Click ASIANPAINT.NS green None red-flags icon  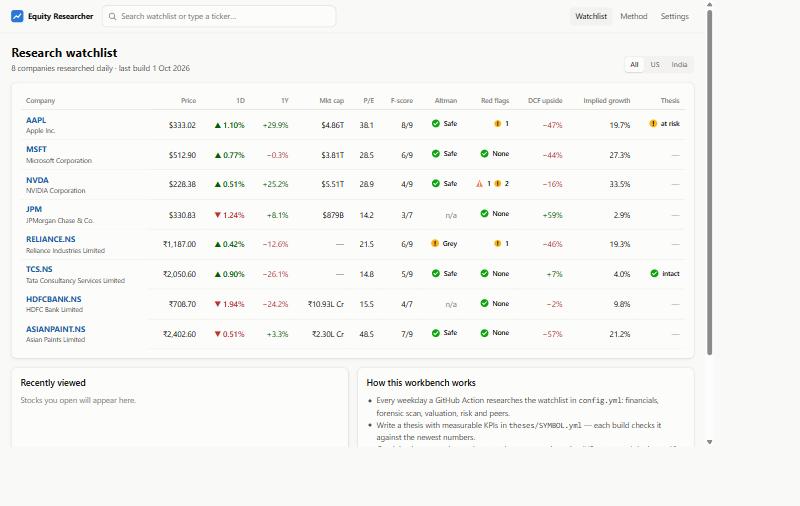pos(484,333)
